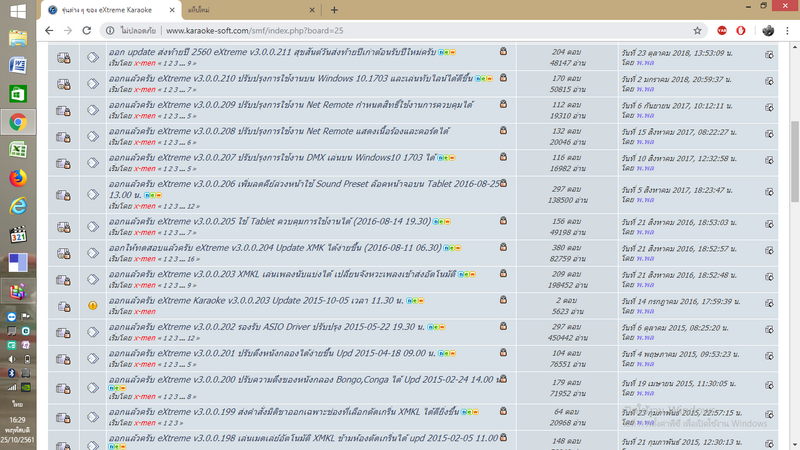Click the diamond post icon on v3.0.0.199 row

pyautogui.click(x=92, y=417)
